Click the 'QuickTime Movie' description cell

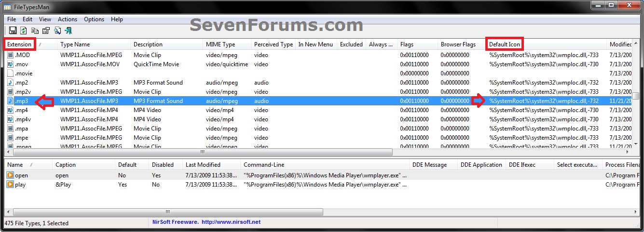(x=156, y=64)
